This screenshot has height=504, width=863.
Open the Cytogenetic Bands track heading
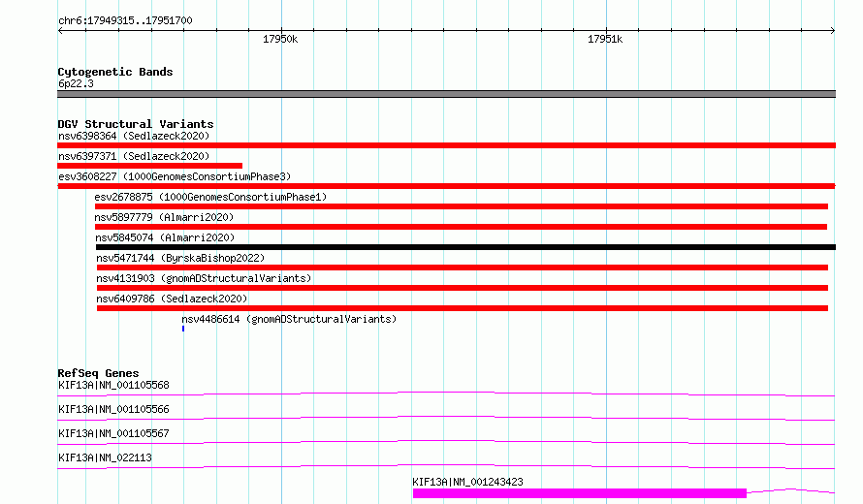coord(115,72)
